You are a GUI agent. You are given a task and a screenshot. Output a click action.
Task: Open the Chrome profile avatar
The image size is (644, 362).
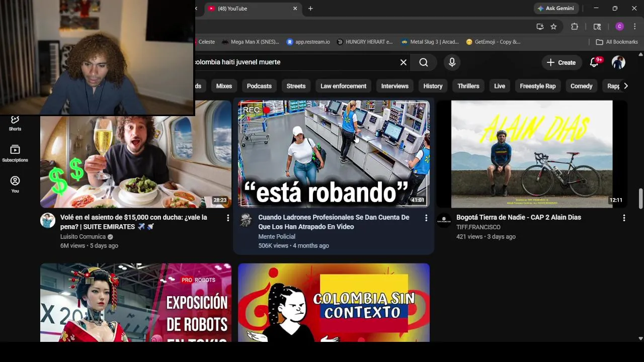point(619,27)
